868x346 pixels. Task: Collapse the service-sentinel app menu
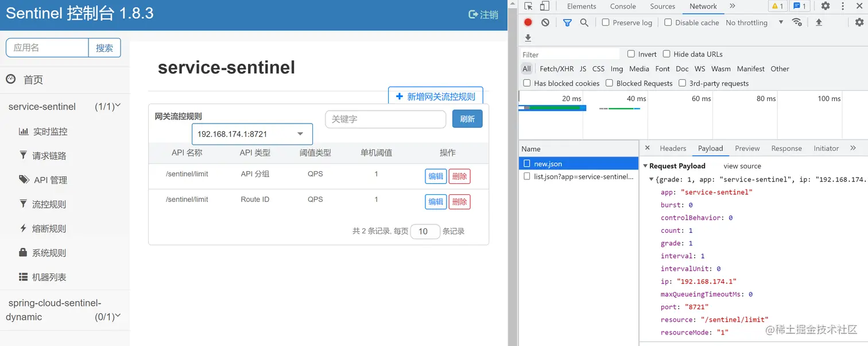(x=65, y=106)
